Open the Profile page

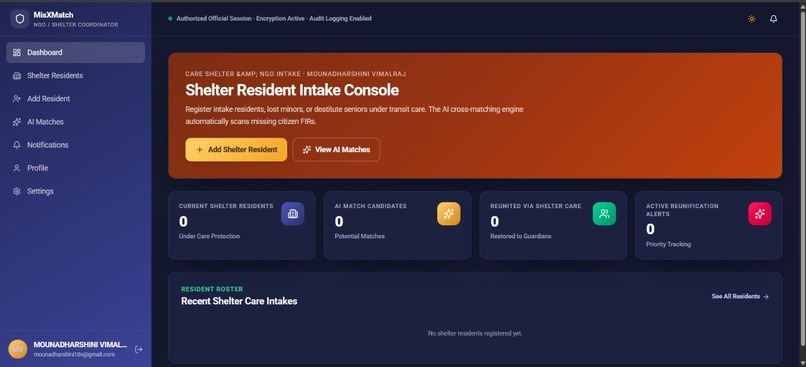pos(76,168)
